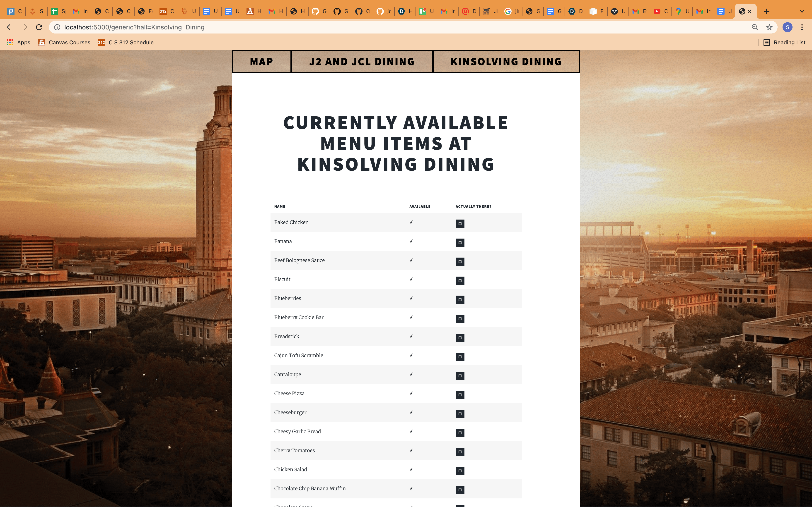The image size is (812, 507).
Task: Tick the checkbox for Blueberries
Action: click(460, 300)
